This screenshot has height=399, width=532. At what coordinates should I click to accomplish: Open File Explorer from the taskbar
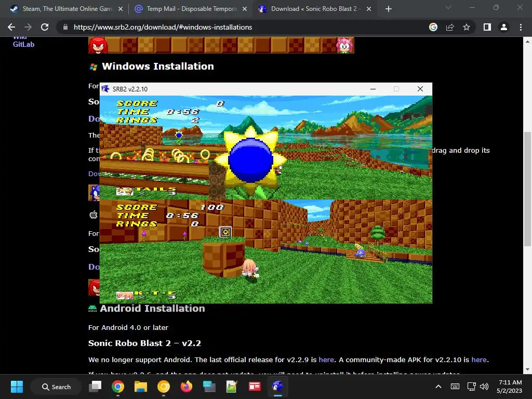(x=140, y=387)
